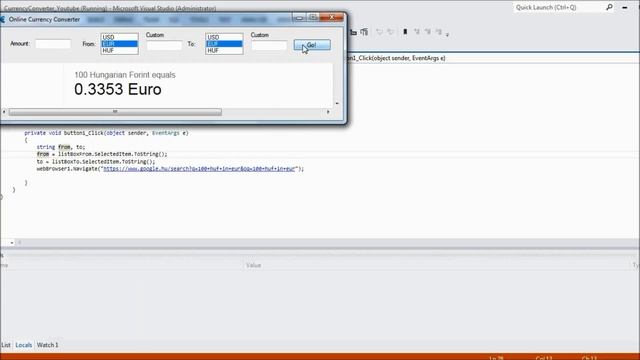
Task: Minimize the Visual Studio window
Action: click(624, 7)
